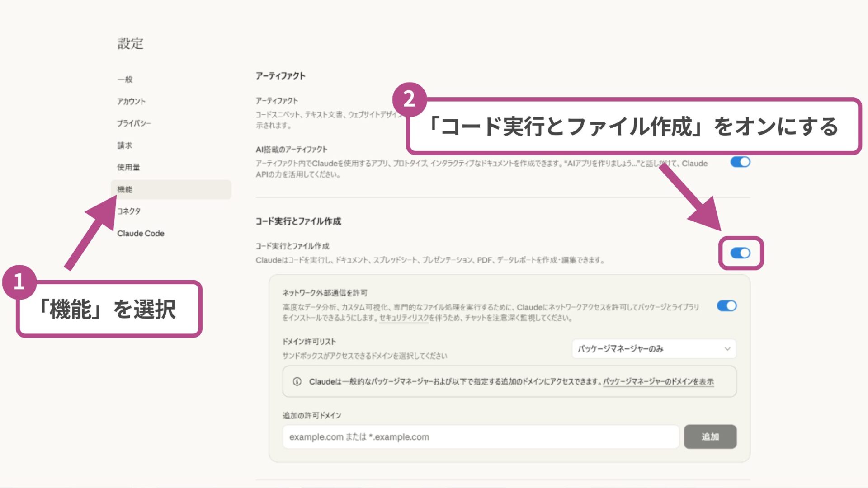Open the プライバシー settings page

click(x=134, y=122)
